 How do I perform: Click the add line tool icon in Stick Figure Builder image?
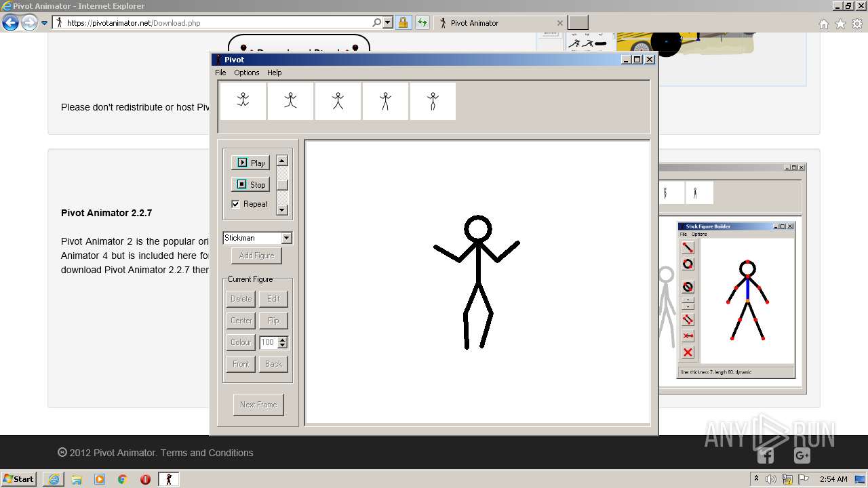688,247
